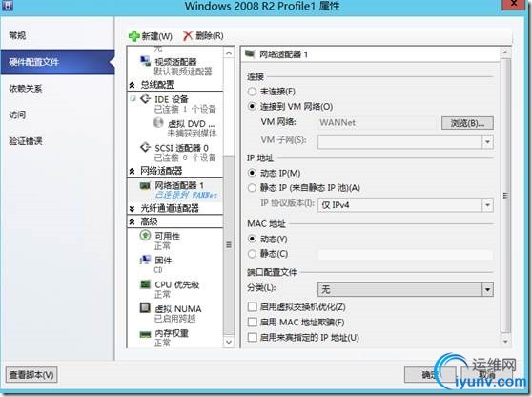Click 默认视频适配器 subtitle text
Image resolution: width=532 pixels, height=397 pixels.
coord(183,72)
